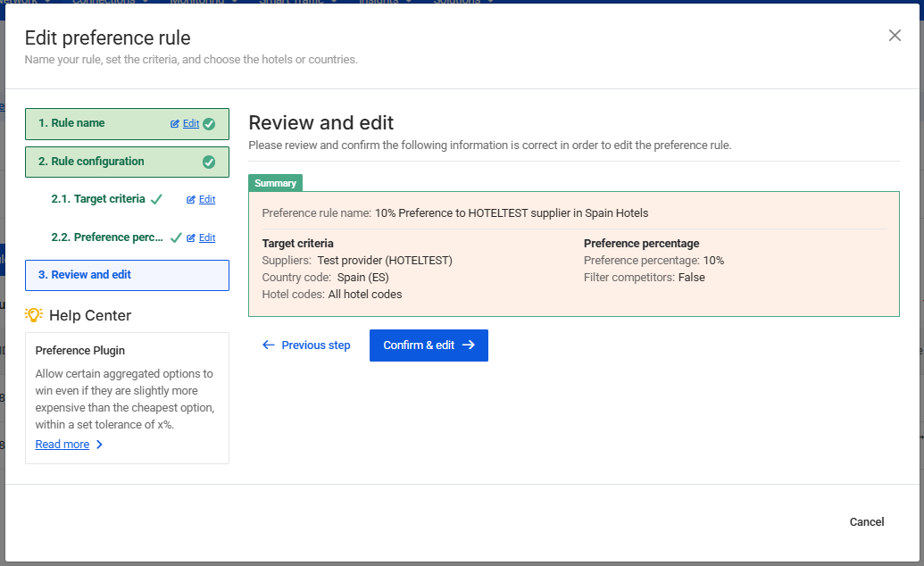Viewport: 924px width, 566px height.
Task: Open the Read more link in Help Center
Action: click(62, 445)
